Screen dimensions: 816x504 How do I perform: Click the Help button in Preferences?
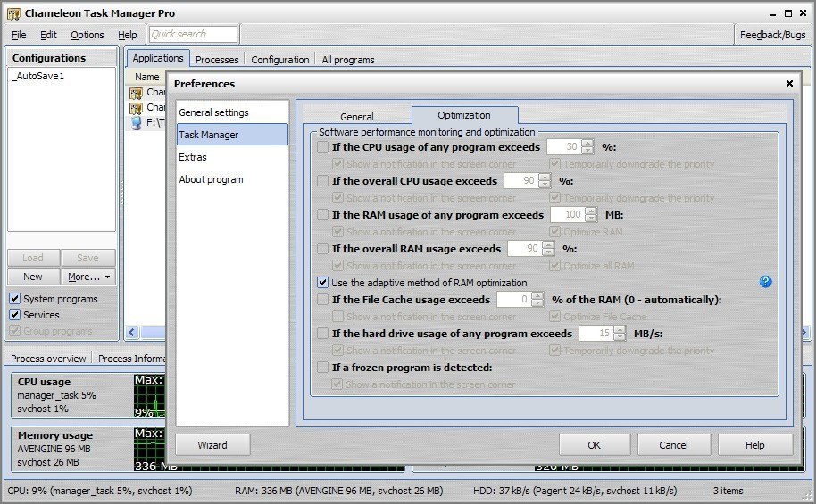pos(754,445)
